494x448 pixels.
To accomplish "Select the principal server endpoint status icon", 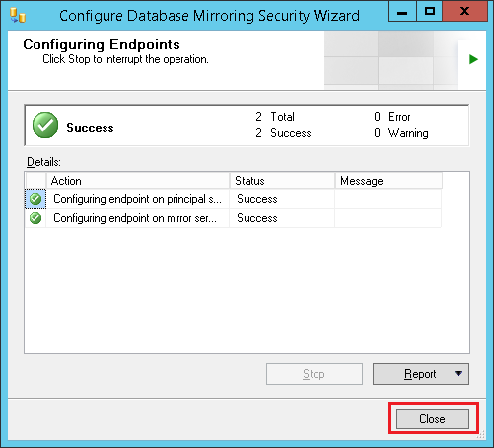I will [x=35, y=199].
